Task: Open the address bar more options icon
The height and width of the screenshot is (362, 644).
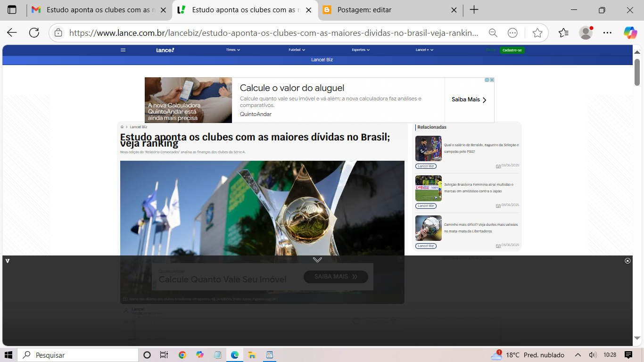Action: pyautogui.click(x=513, y=33)
